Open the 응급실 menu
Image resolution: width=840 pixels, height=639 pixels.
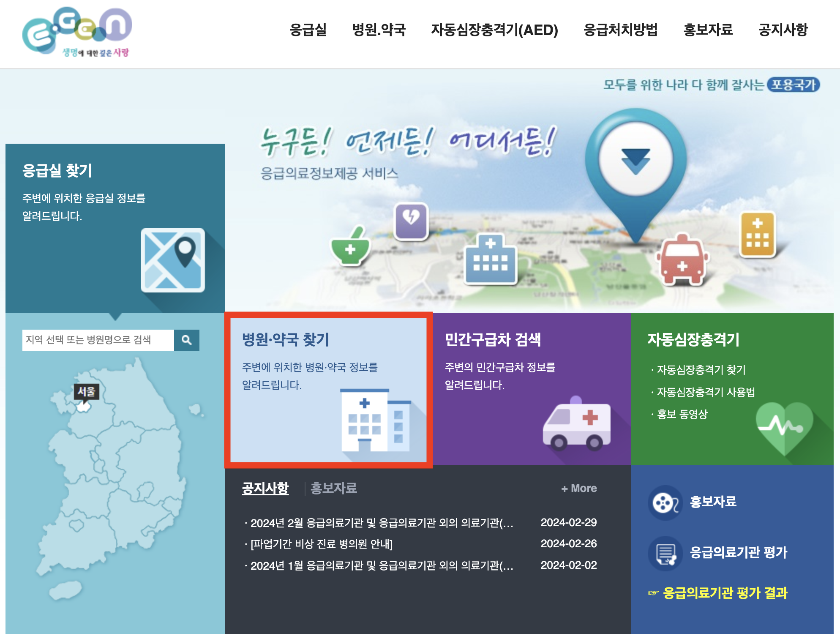point(308,30)
